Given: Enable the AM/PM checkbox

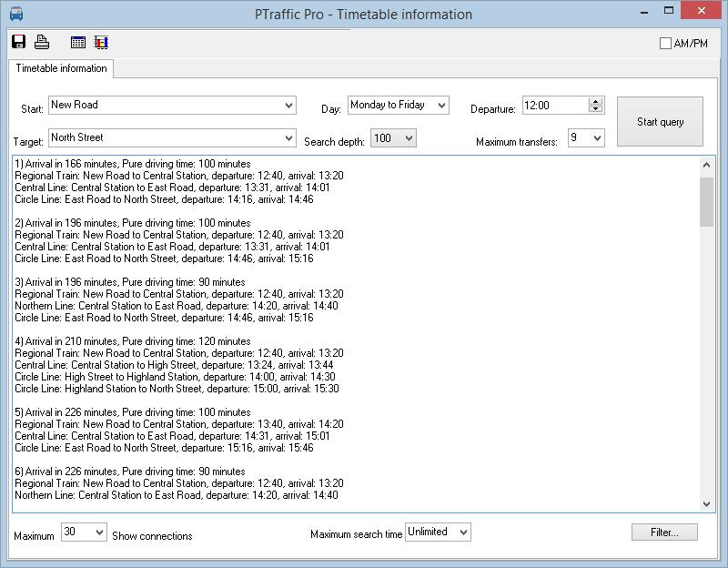Looking at the screenshot, I should tap(665, 43).
